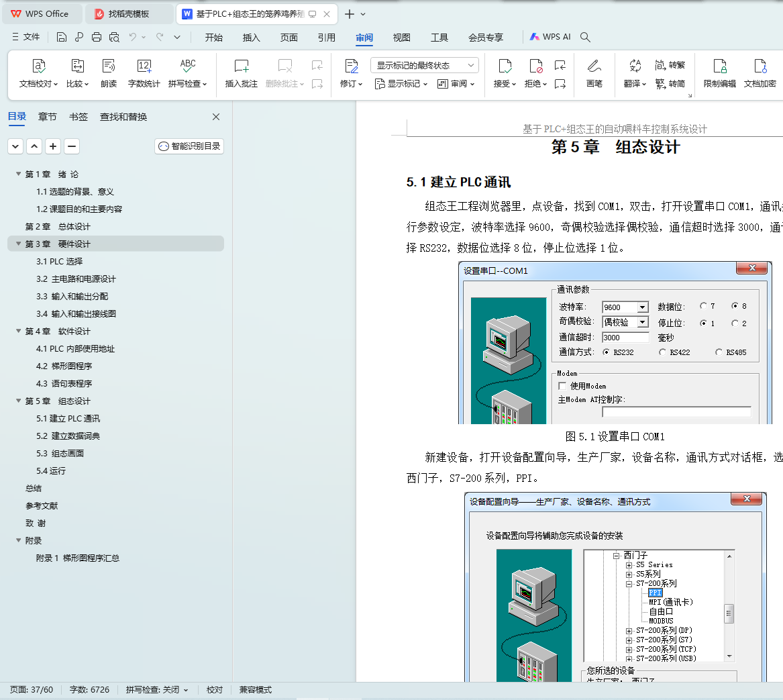Expand all outline levels down arrow button
The width and height of the screenshot is (783, 700).
(15, 146)
